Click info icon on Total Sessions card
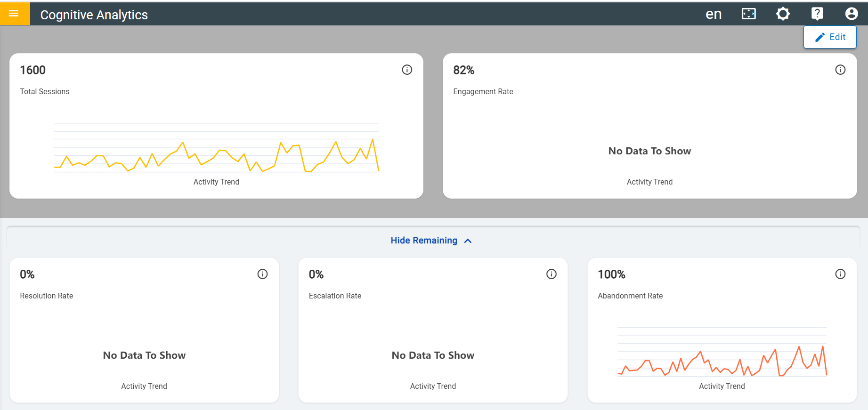This screenshot has width=868, height=410. (407, 70)
